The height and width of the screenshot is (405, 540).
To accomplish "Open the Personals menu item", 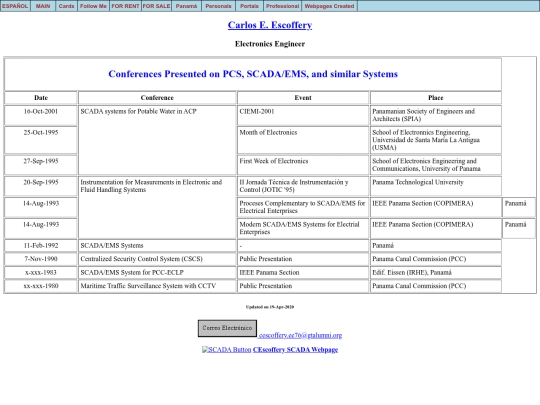I will [x=218, y=6].
